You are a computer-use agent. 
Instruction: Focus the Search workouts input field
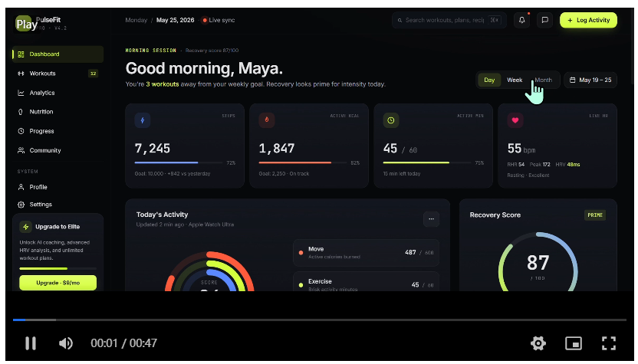point(449,21)
